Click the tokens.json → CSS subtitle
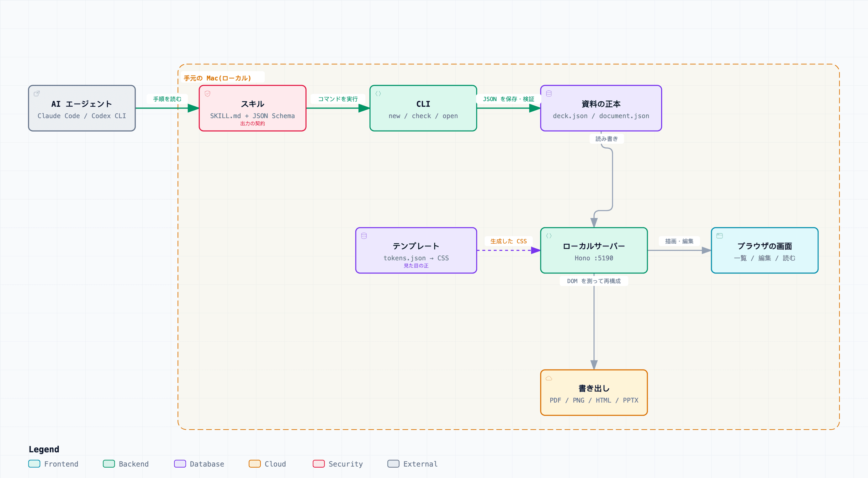 416,258
